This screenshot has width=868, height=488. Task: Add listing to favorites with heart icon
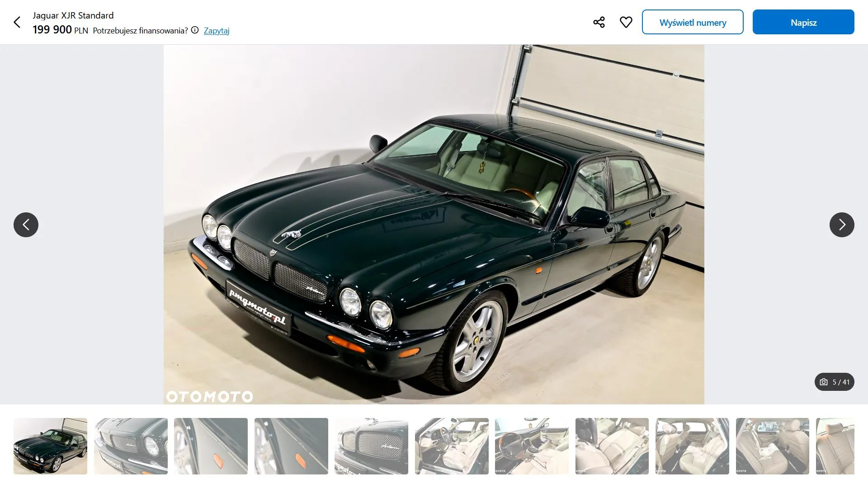(x=626, y=22)
